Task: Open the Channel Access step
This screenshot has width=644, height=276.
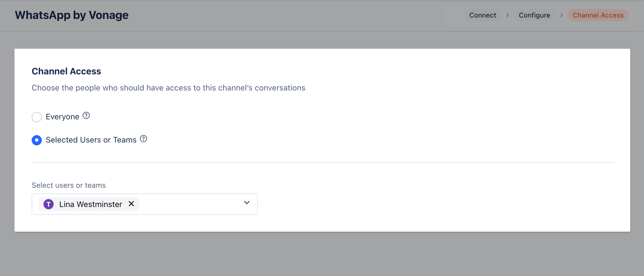Action: click(x=598, y=15)
